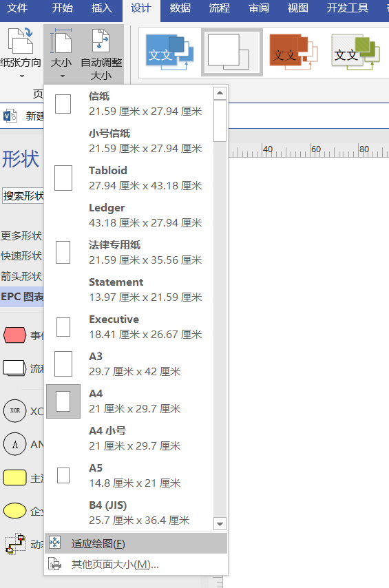Pick the Executive page size icon
The height and width of the screenshot is (588, 389).
click(63, 326)
